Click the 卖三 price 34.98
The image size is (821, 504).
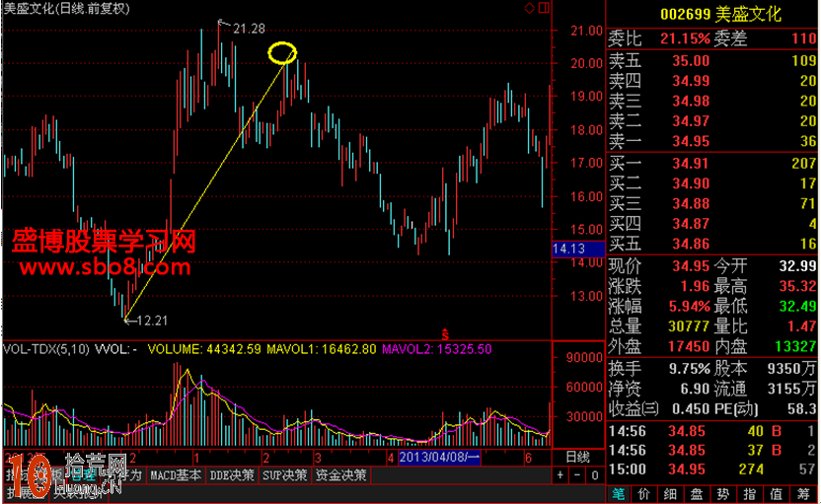pos(691,101)
